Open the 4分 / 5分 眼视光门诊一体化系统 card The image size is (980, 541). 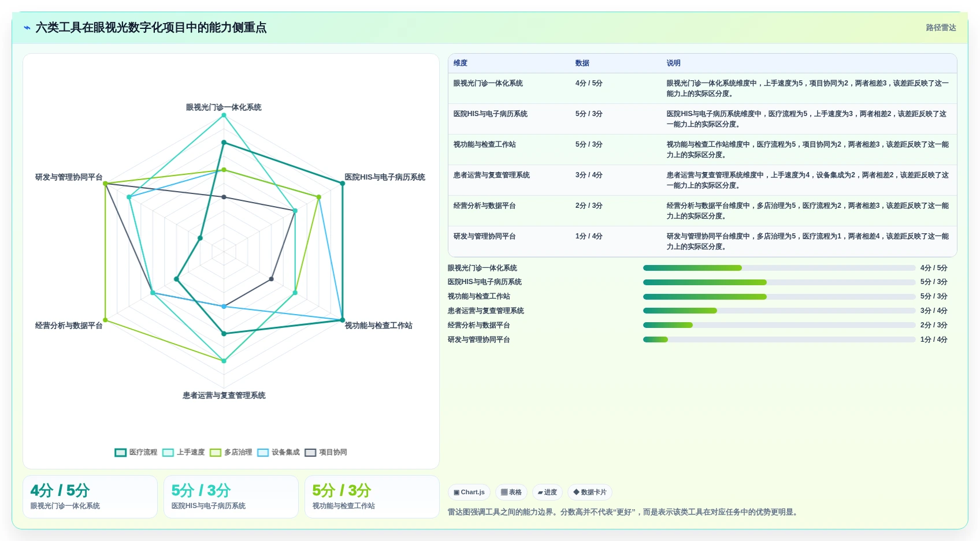(x=90, y=497)
